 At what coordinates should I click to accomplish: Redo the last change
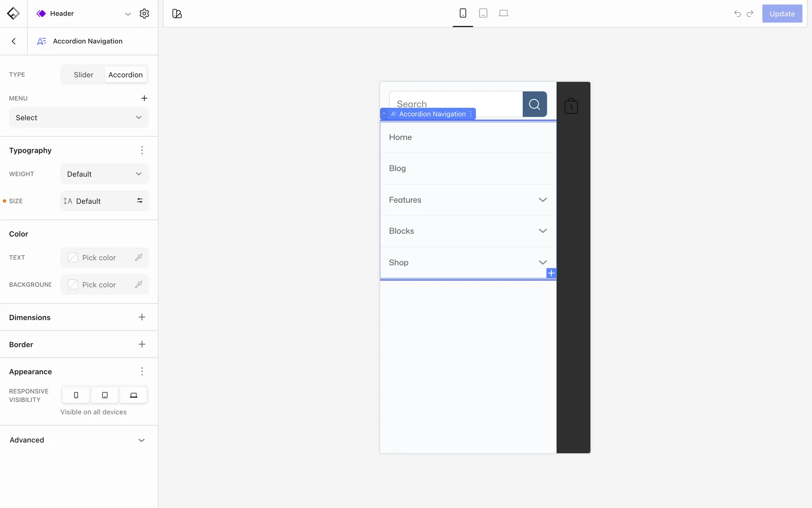coord(750,14)
